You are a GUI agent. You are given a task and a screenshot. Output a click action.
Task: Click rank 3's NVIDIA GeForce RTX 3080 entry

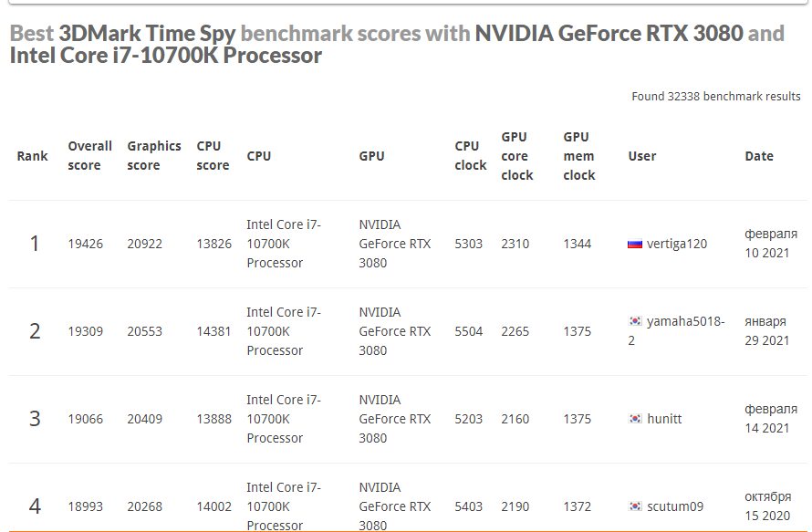(x=394, y=419)
